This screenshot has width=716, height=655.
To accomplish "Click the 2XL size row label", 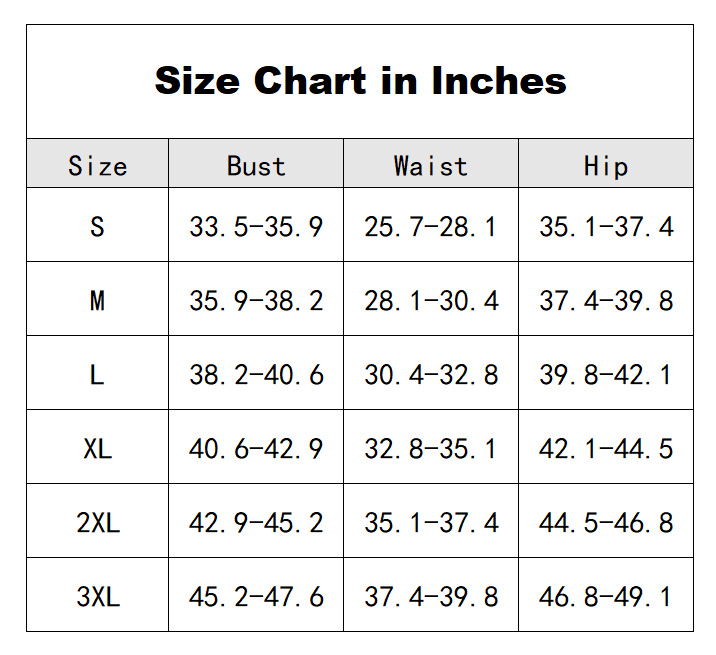I will [x=98, y=521].
